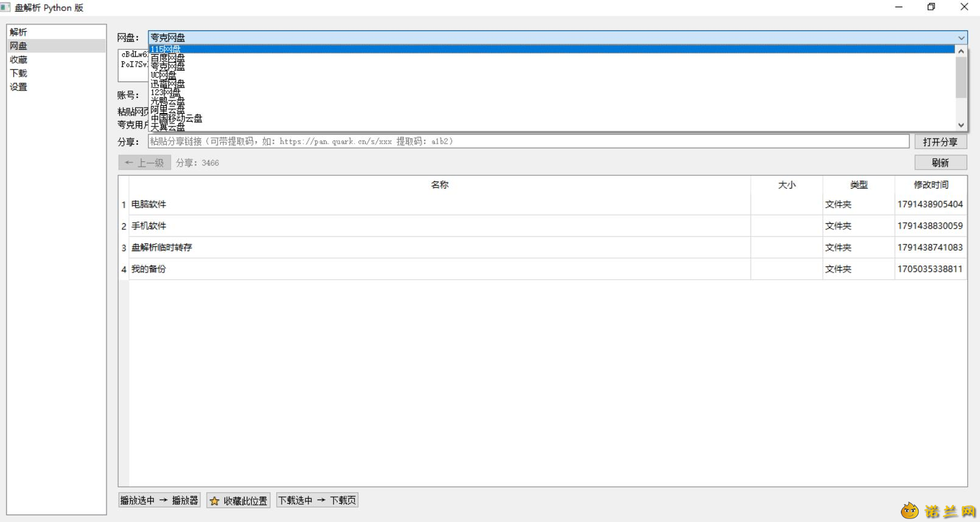Choose 115网盘 from the dropdown list

pyautogui.click(x=552, y=49)
